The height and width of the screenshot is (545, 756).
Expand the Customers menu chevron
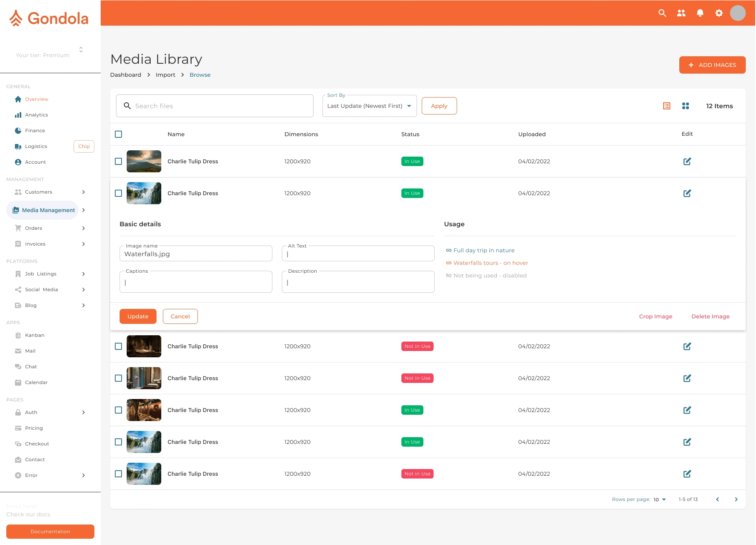[83, 192]
